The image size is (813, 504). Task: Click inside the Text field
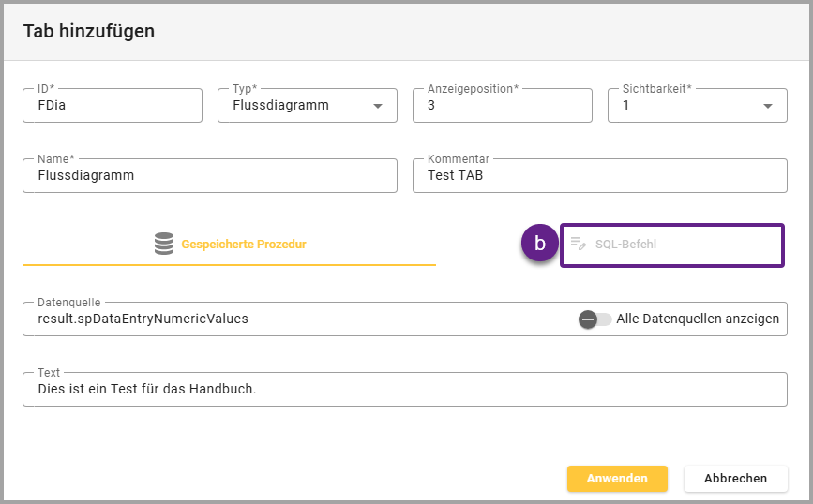(404, 388)
